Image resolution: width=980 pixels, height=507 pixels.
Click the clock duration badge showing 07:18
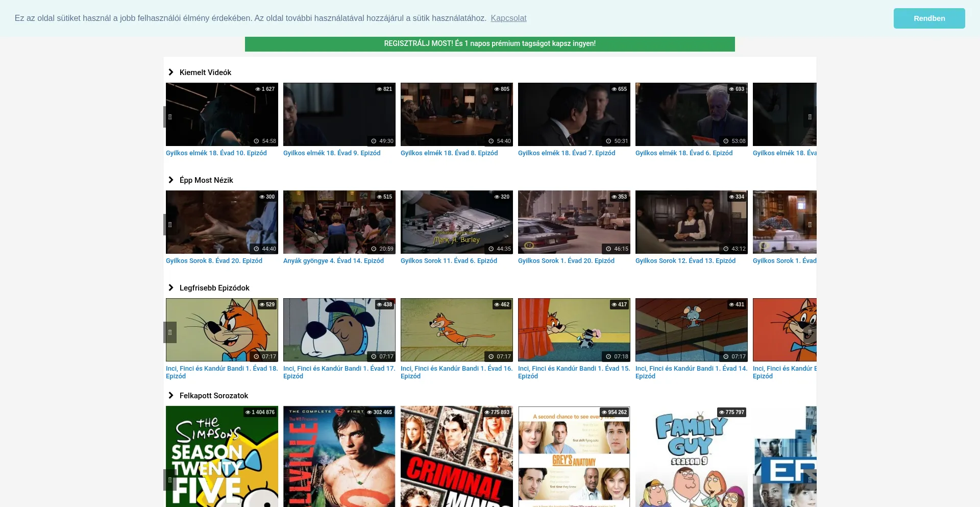(617, 356)
